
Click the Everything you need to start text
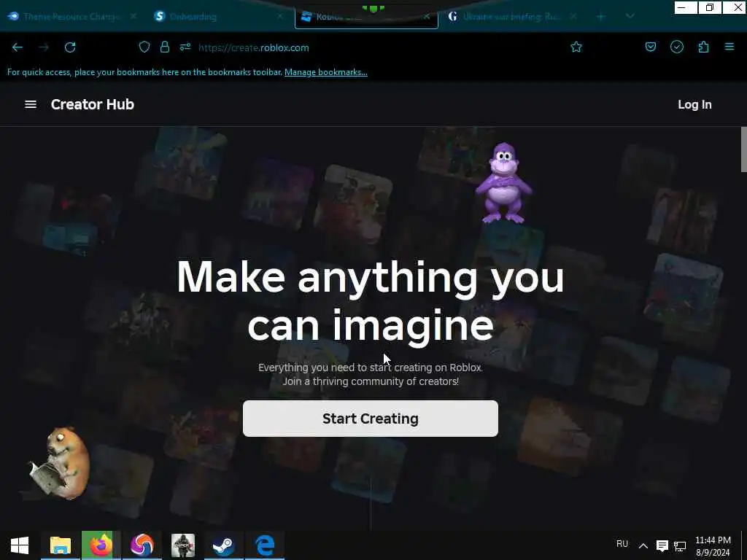371,367
